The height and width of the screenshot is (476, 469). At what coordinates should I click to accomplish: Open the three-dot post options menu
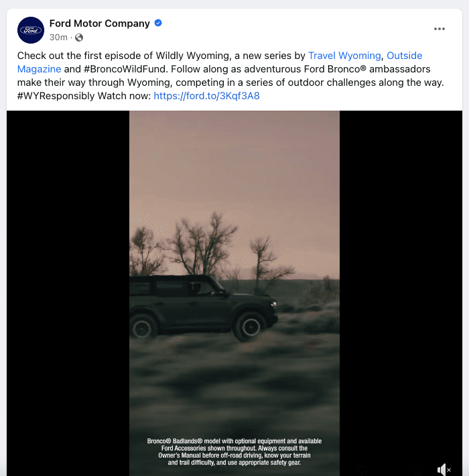click(x=440, y=29)
